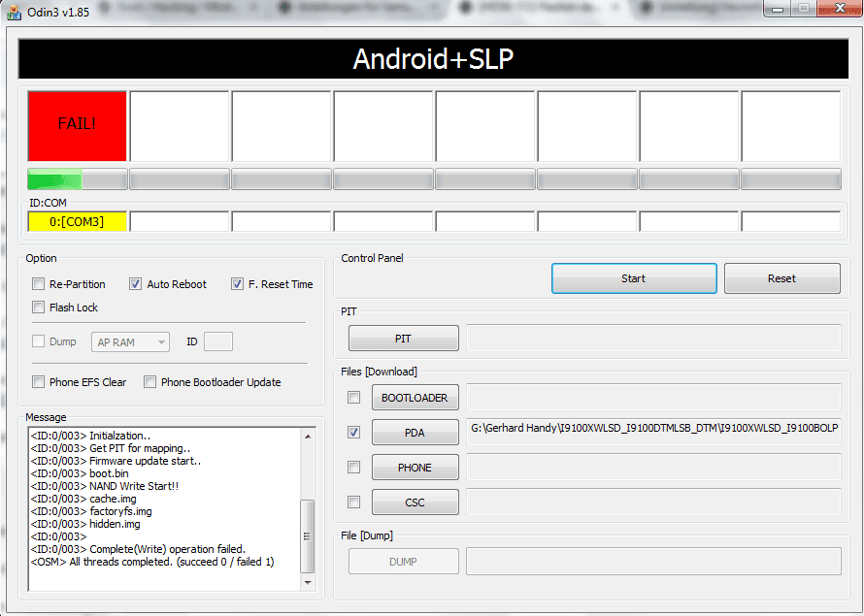
Task: Click the Reset button
Action: pos(781,278)
